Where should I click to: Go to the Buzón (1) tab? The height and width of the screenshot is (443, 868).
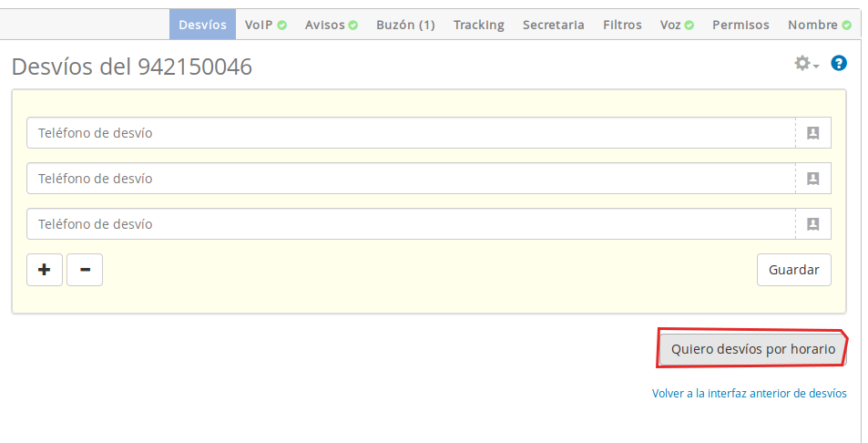click(x=405, y=25)
